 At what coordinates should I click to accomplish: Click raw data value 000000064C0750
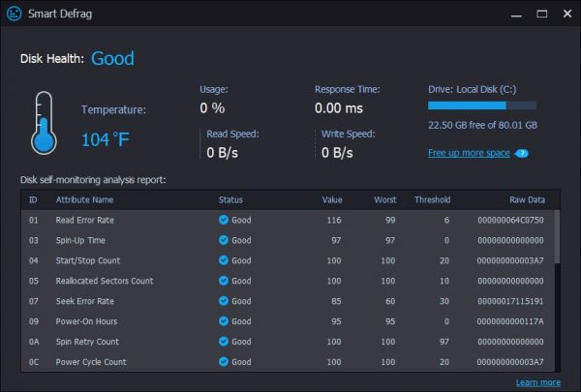point(510,220)
